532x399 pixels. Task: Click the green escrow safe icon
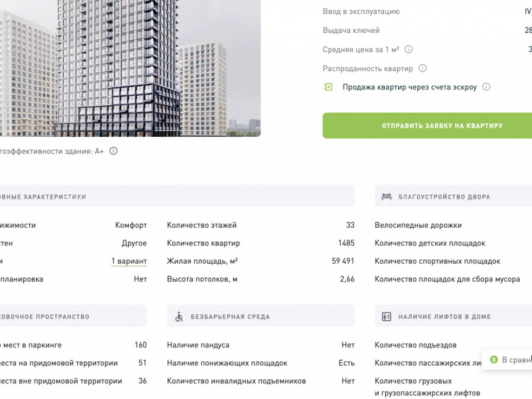point(328,87)
